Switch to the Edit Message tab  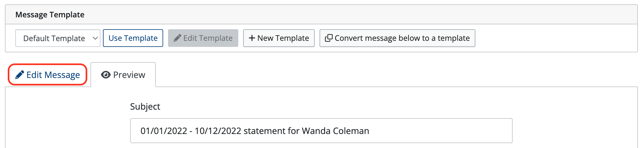[48, 75]
